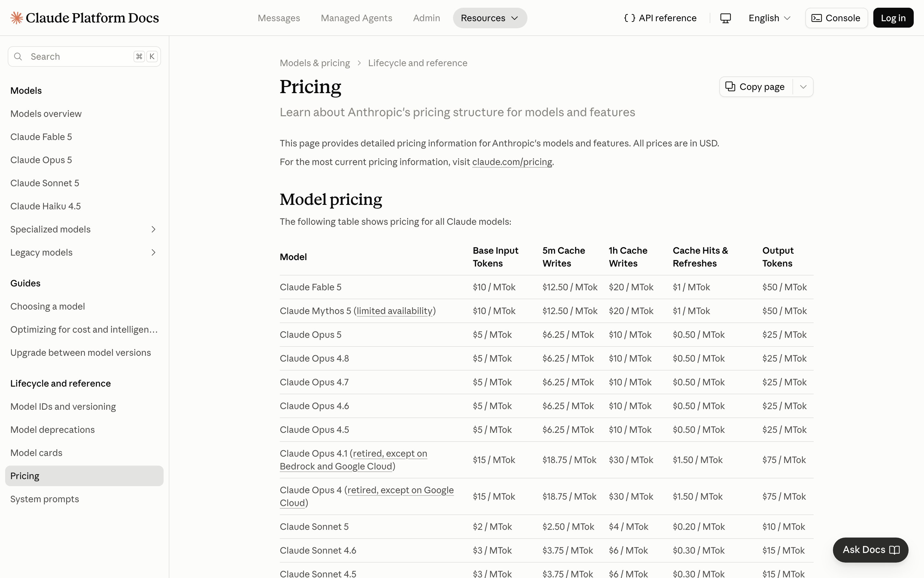Click the Base Input Tokens column header
The width and height of the screenshot is (924, 578).
click(x=495, y=257)
